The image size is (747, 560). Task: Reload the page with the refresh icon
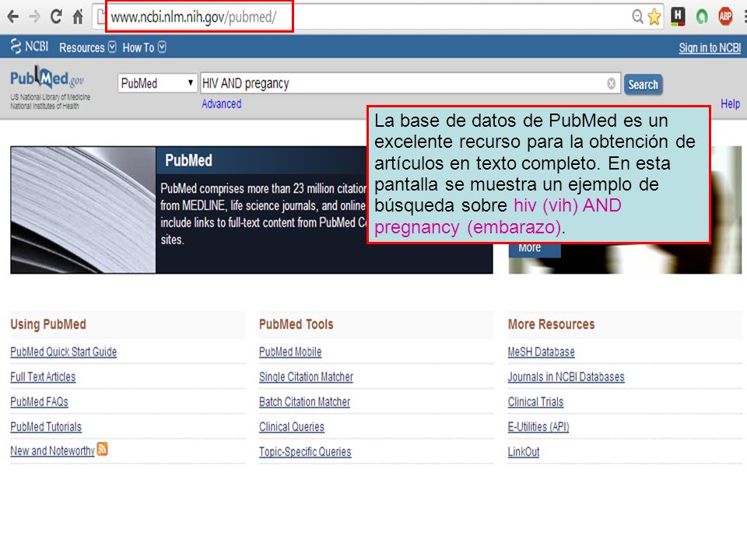56,16
